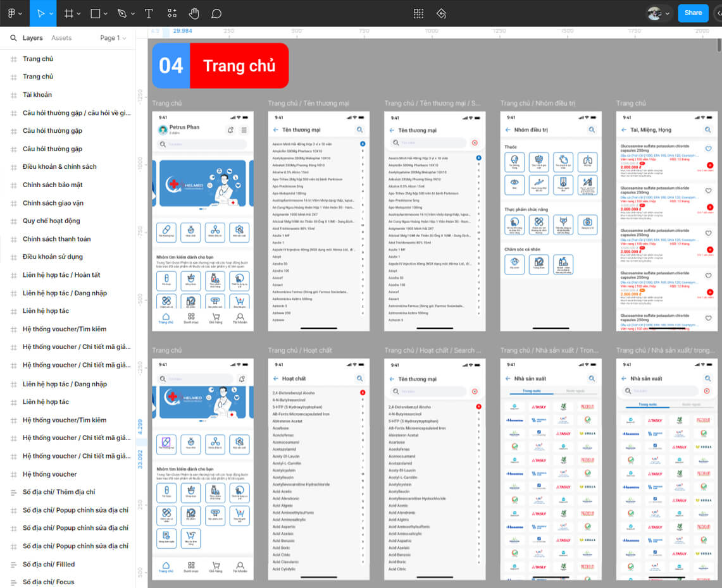Click the blue Share button
The height and width of the screenshot is (588, 722).
693,13
